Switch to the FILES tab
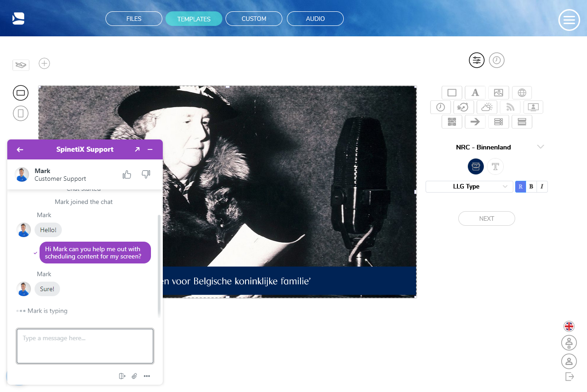The image size is (587, 392). point(134,18)
